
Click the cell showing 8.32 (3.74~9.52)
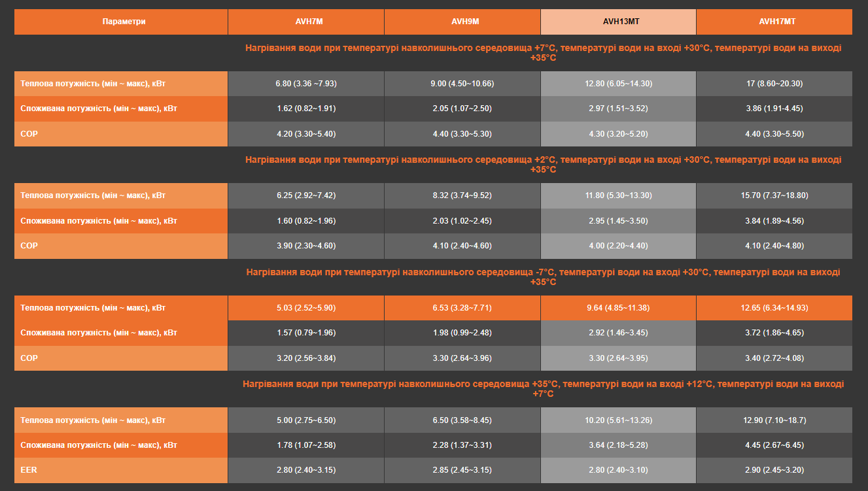[462, 195]
